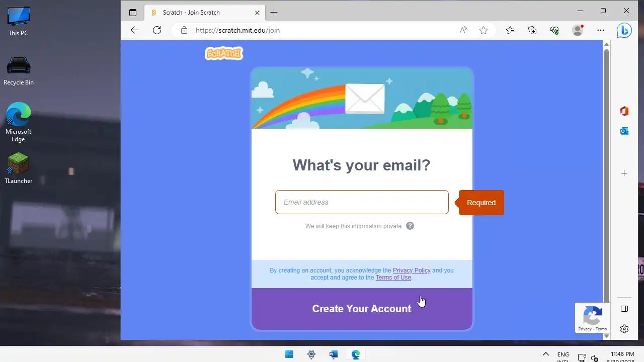644x362 pixels.
Task: Open Bing Chat sidebar button
Action: tap(624, 30)
